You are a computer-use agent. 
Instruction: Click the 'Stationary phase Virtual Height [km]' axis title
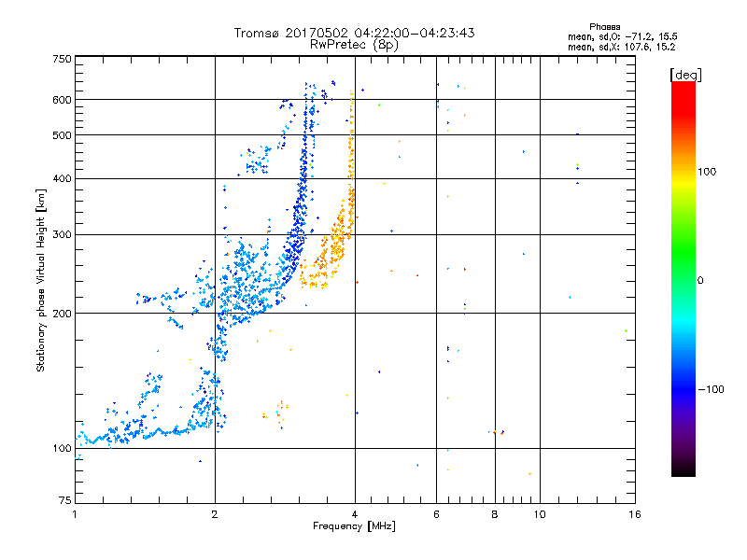[41, 280]
